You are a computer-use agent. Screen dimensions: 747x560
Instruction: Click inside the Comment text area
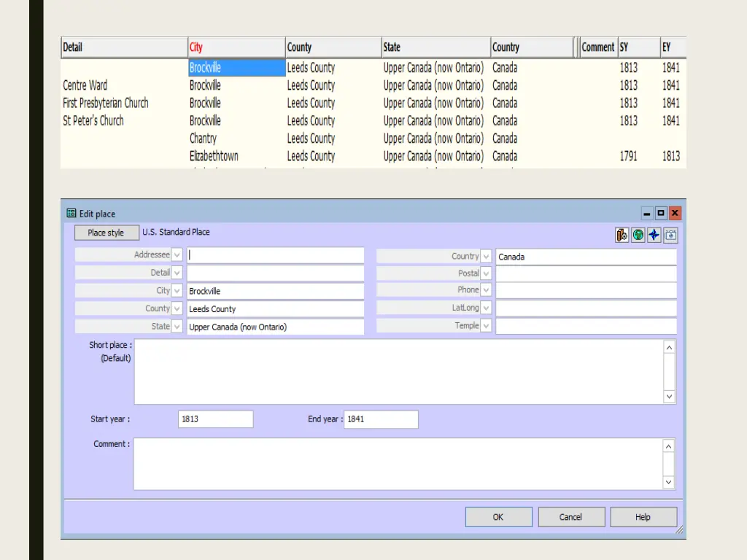(398, 464)
